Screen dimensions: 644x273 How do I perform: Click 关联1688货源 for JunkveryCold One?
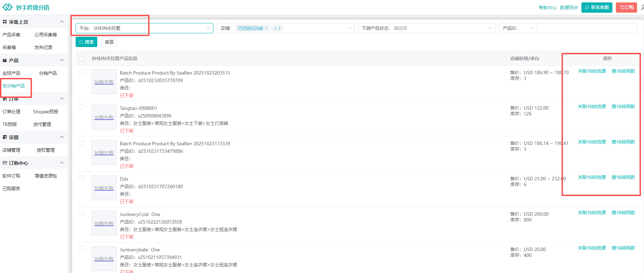[592, 213]
